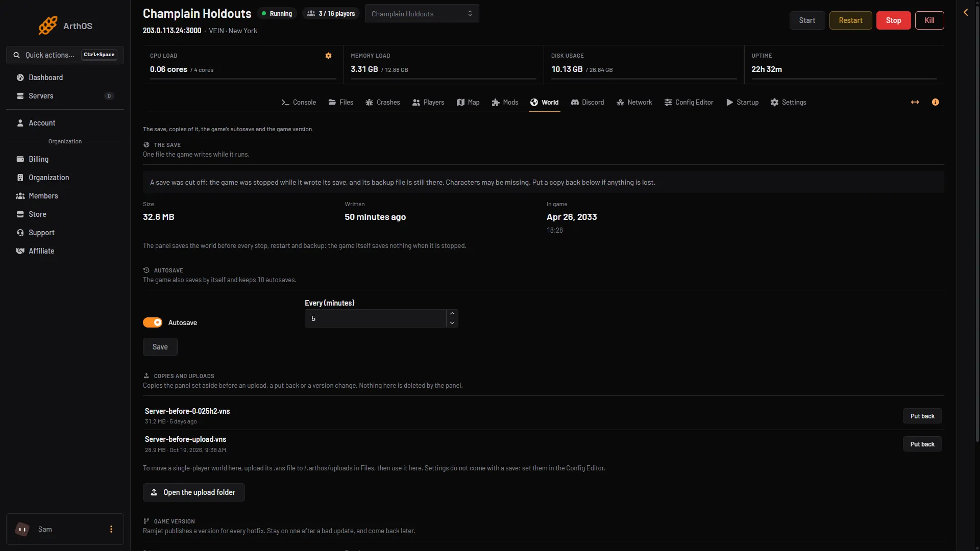Viewport: 980px width, 551px height.
Task: Click the red Stop server button
Action: pyautogui.click(x=893, y=20)
